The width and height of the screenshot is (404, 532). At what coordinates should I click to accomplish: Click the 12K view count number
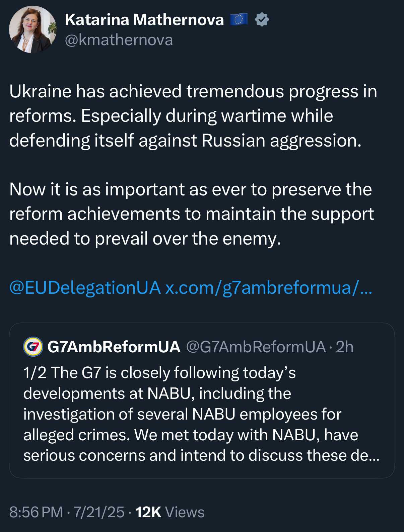[148, 512]
